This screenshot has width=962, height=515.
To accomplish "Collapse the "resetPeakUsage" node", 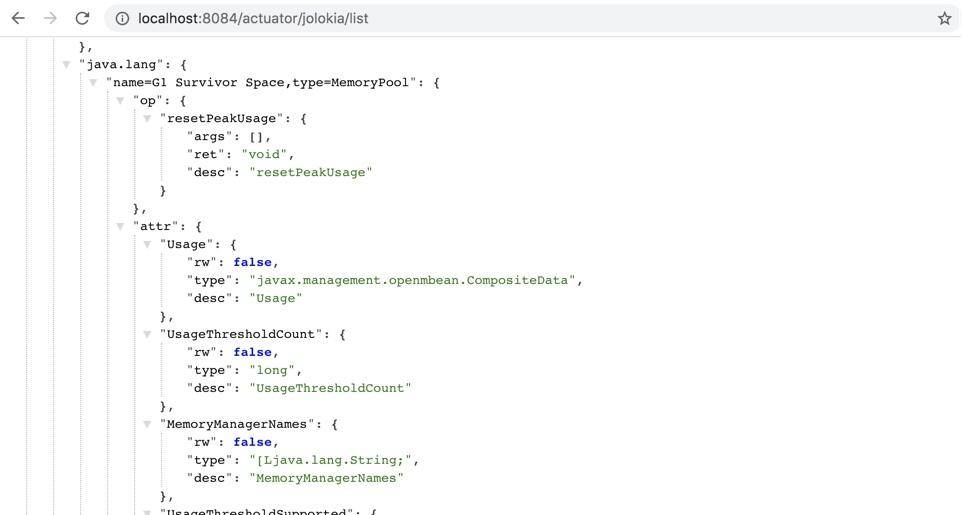I will click(148, 119).
